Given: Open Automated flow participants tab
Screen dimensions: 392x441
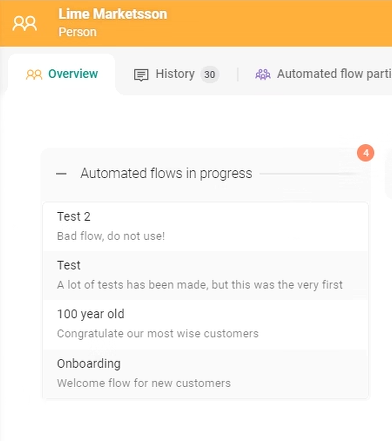Looking at the screenshot, I should (x=323, y=74).
